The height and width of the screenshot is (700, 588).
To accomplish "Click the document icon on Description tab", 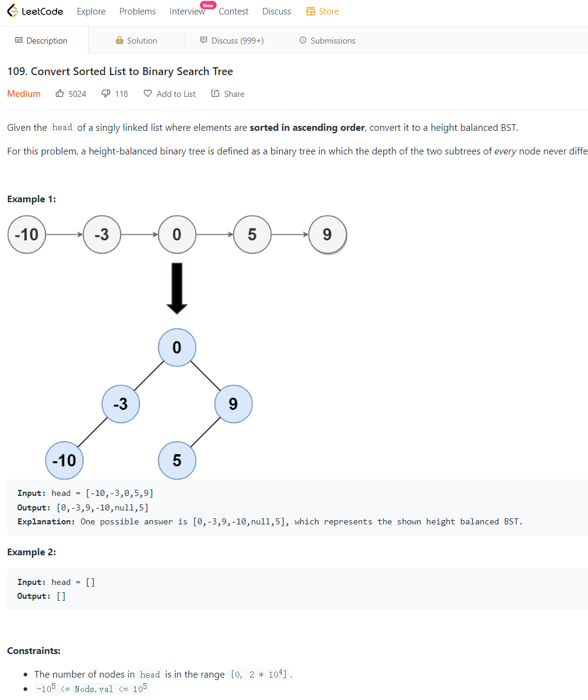I will tap(18, 40).
